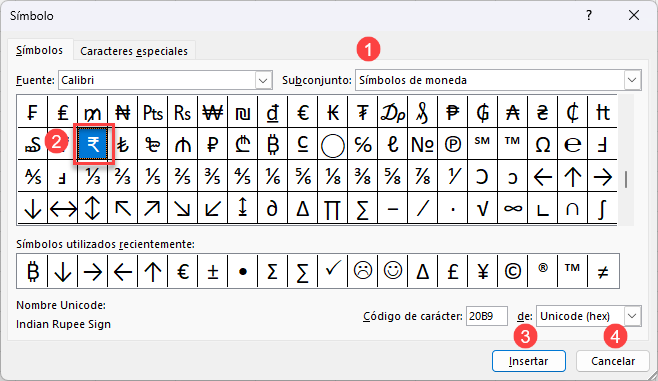The height and width of the screenshot is (381, 658).
Task: Select the Turkish Lira symbol
Action: click(x=123, y=145)
